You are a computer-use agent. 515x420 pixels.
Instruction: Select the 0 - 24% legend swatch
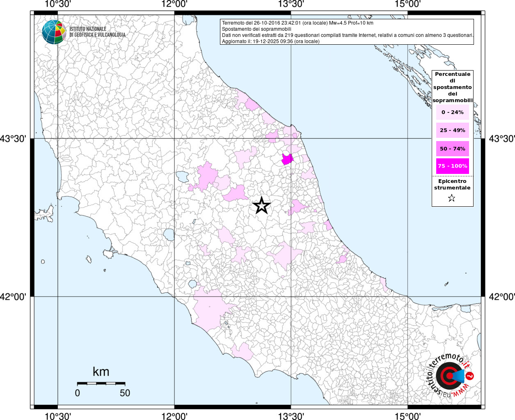[x=452, y=112]
